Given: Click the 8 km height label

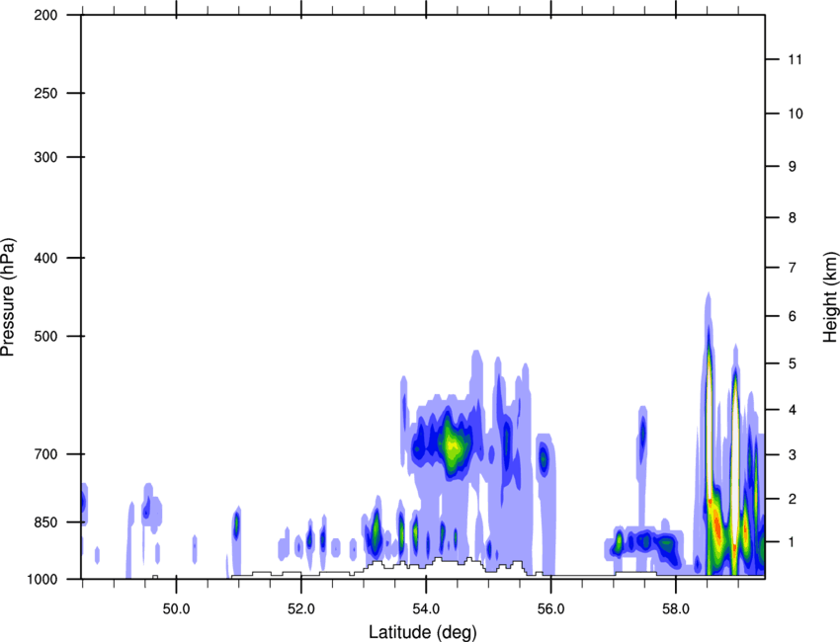Looking at the screenshot, I should click(793, 218).
